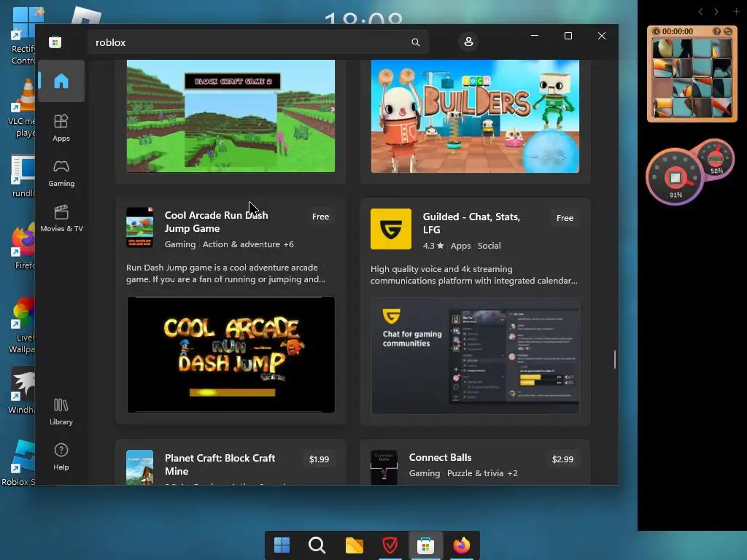Click the Action & adventure category text
Image resolution: width=747 pixels, height=560 pixels.
pos(241,244)
